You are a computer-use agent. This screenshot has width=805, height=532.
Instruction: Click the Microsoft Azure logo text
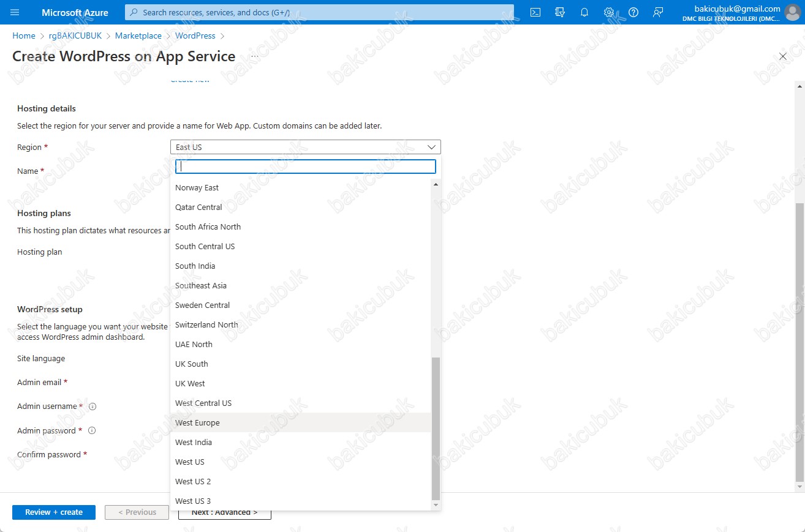pyautogui.click(x=75, y=12)
